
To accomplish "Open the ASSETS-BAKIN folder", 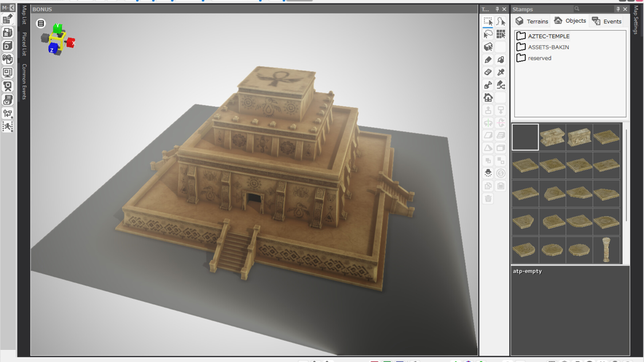I will [548, 47].
